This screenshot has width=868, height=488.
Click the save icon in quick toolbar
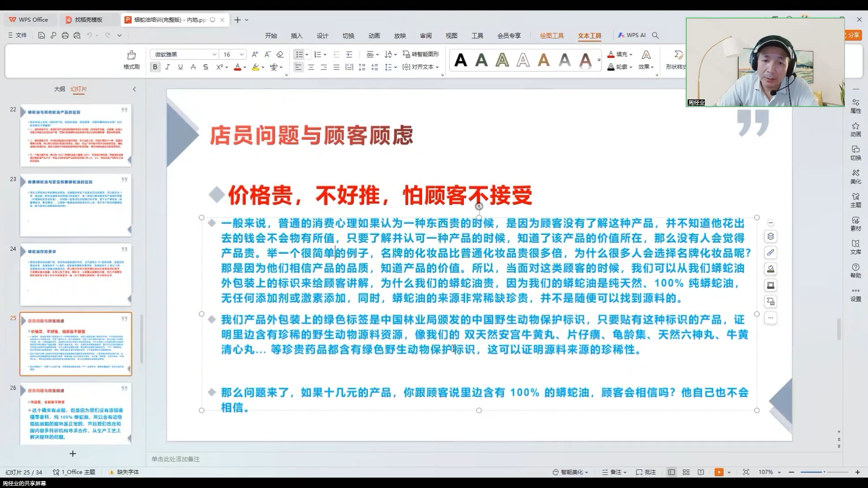[41, 35]
